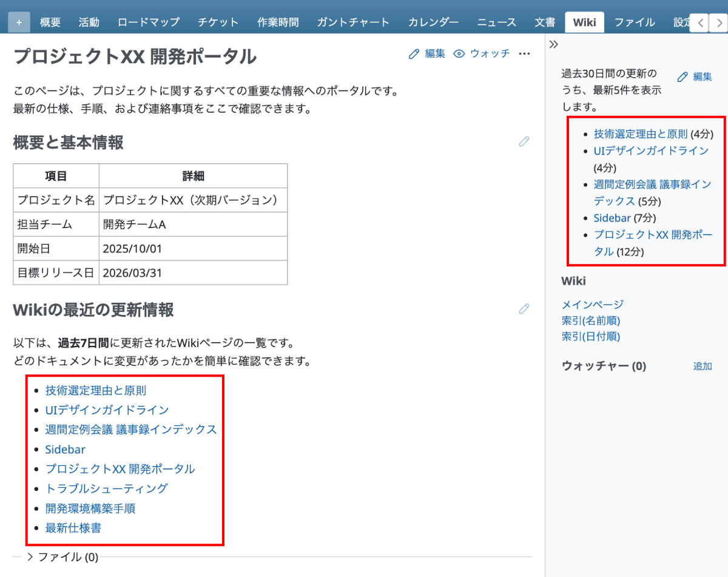Click the plus new object button
Image resolution: width=728 pixels, height=577 pixels.
click(x=19, y=22)
